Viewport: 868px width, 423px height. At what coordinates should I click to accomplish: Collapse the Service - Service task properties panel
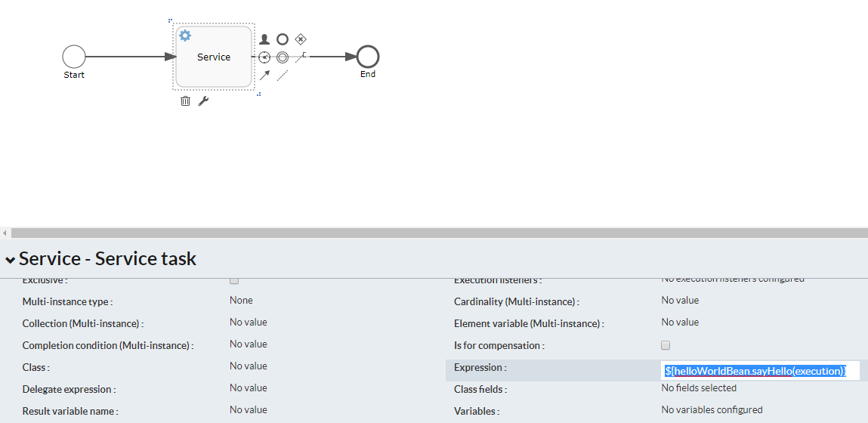pos(10,259)
